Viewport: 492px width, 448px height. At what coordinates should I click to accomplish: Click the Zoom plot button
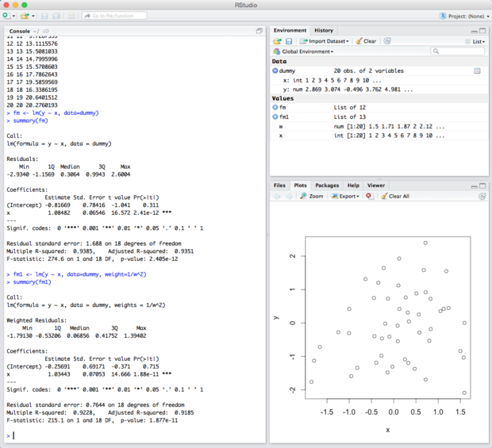point(312,196)
